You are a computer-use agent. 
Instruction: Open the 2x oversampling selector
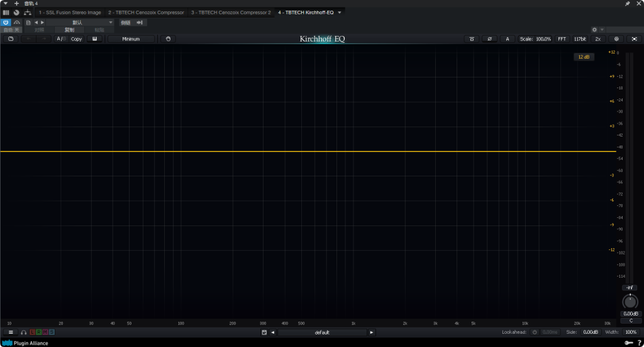point(598,39)
